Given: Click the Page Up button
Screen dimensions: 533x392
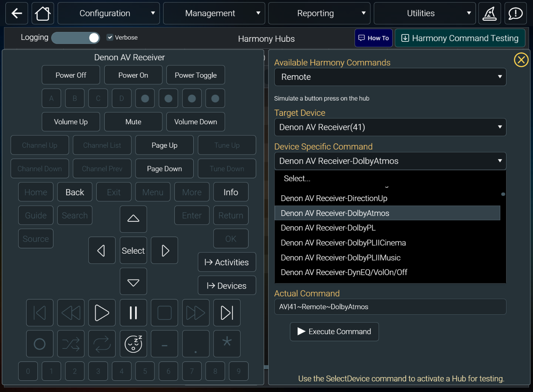Looking at the screenshot, I should coord(164,145).
